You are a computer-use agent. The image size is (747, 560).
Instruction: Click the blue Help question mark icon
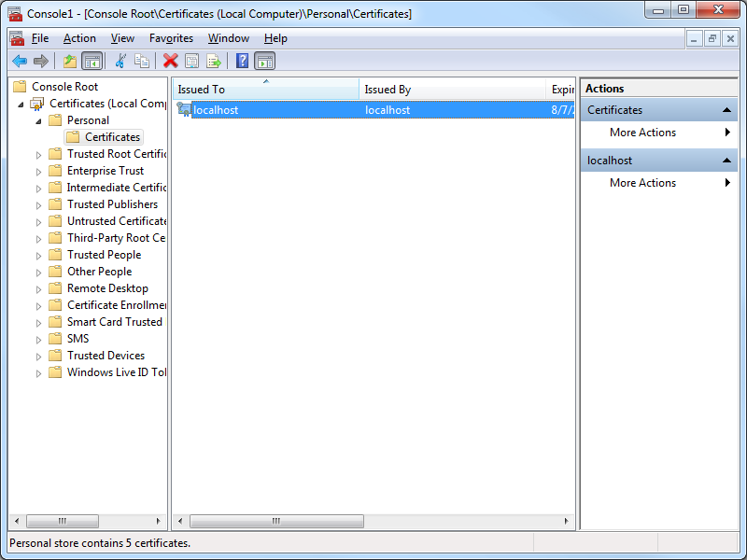click(242, 61)
